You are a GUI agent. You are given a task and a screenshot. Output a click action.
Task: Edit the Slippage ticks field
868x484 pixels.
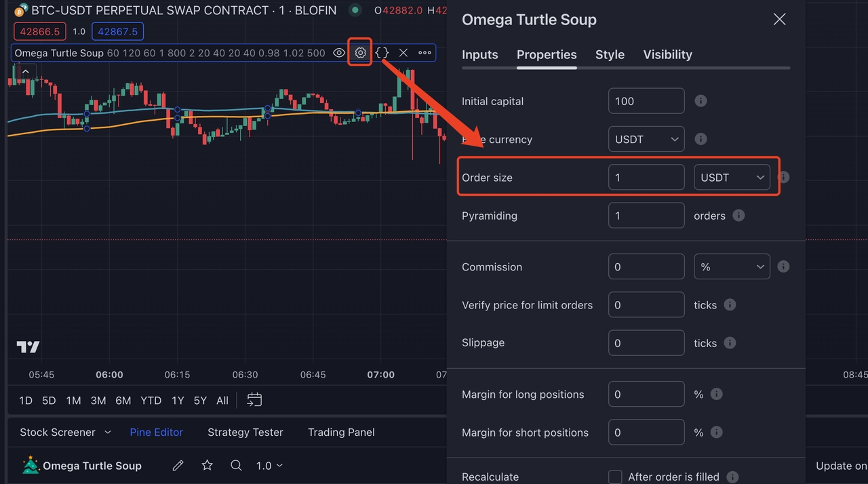pos(646,343)
